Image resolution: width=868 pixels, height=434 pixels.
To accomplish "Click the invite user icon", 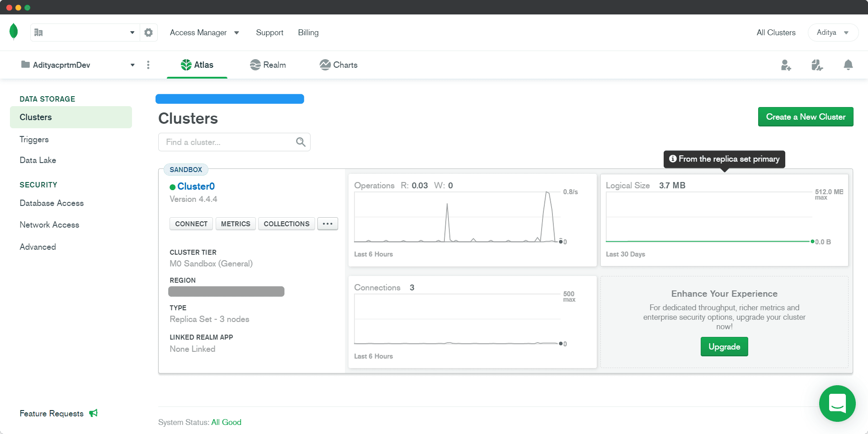I will (786, 65).
